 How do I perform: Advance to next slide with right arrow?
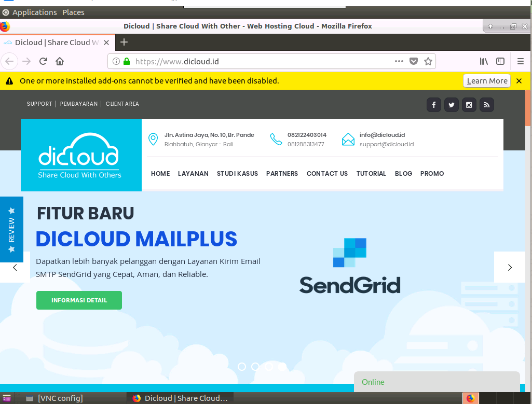pyautogui.click(x=510, y=268)
